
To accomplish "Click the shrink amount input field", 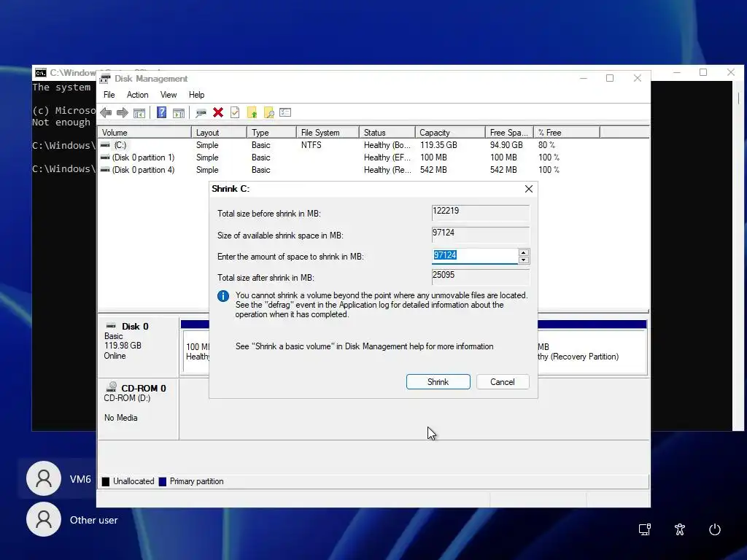I will point(475,256).
